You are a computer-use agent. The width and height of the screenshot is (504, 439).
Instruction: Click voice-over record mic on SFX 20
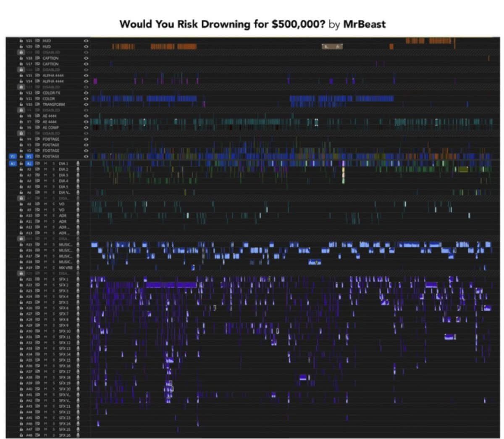tap(78, 389)
